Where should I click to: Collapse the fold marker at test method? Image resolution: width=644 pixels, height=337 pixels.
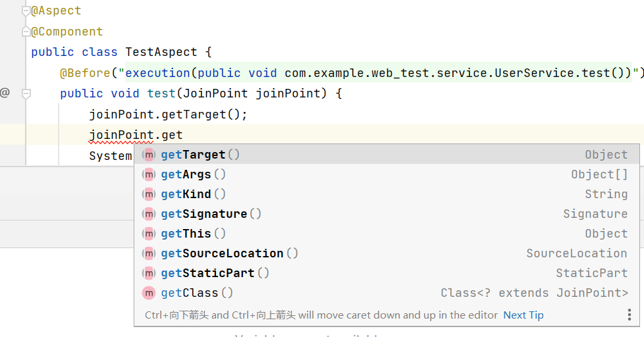tap(26, 93)
